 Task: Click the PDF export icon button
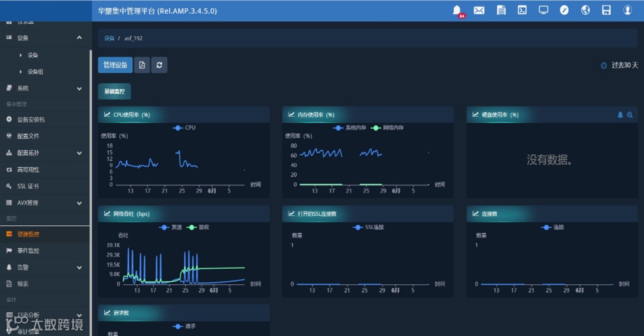pos(142,65)
